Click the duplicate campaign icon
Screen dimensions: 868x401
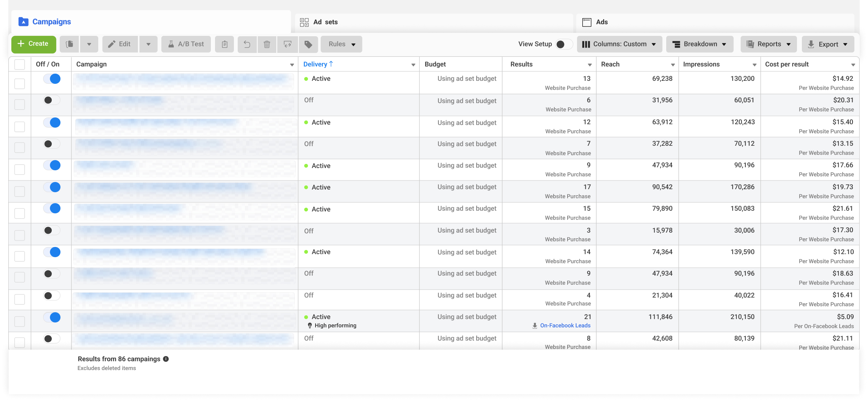coord(70,44)
